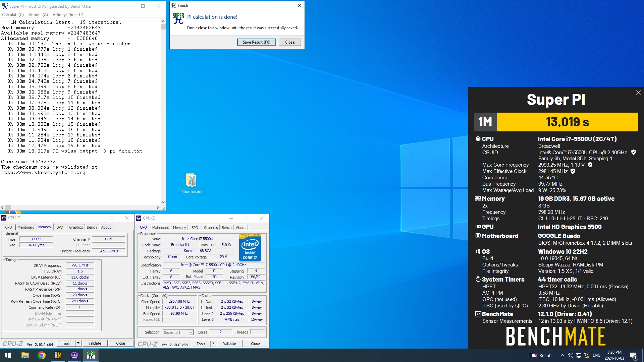Click the CPU-Z Memory window title icon
Image resolution: width=644 pixels, height=362 pixels.
click(x=4, y=218)
